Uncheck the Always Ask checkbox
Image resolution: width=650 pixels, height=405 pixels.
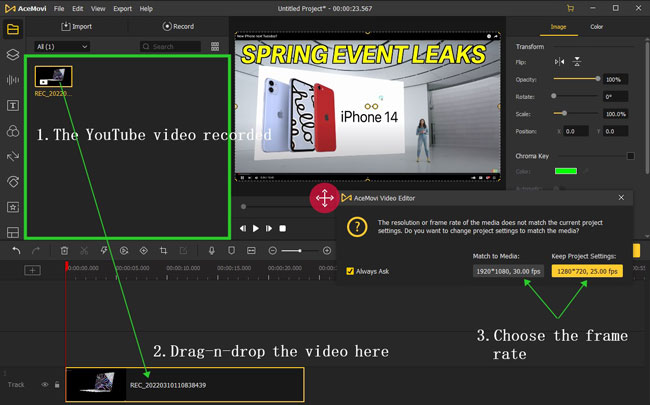click(x=350, y=271)
